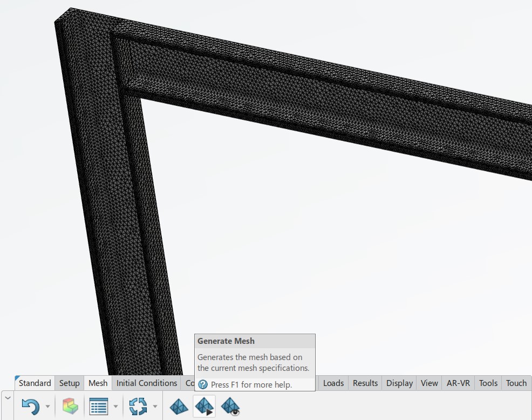Switch to the AR-VR tab
The image size is (532, 420).
point(458,383)
